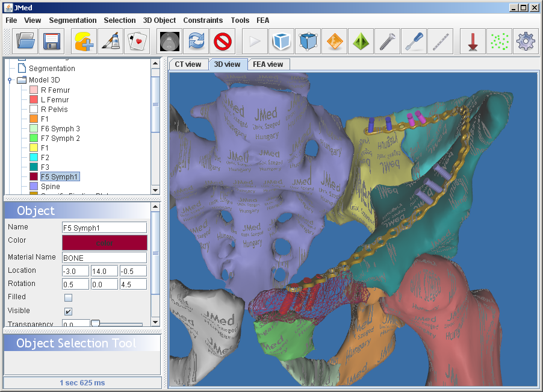
Task: Click the Location -0.5 field
Action: [133, 271]
